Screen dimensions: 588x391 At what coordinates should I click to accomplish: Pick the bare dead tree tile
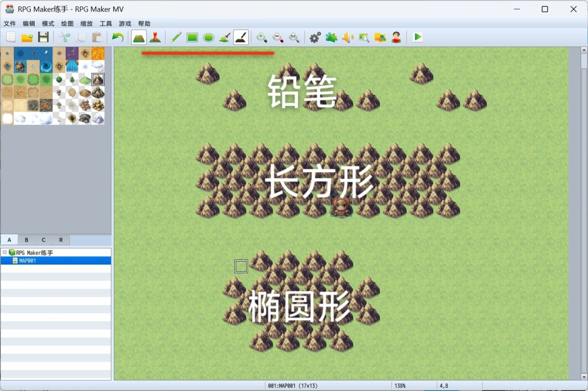[x=59, y=92]
